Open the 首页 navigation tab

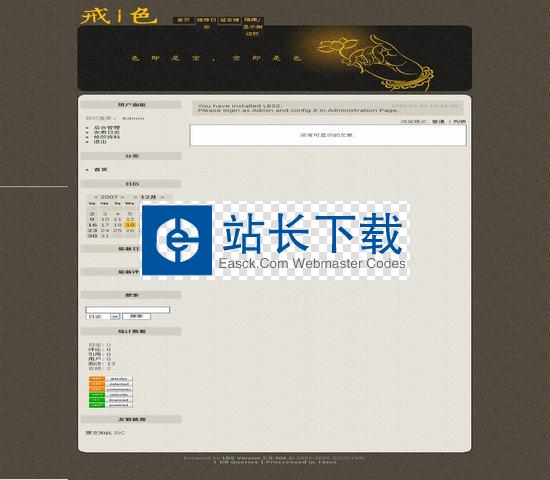pyautogui.click(x=183, y=20)
